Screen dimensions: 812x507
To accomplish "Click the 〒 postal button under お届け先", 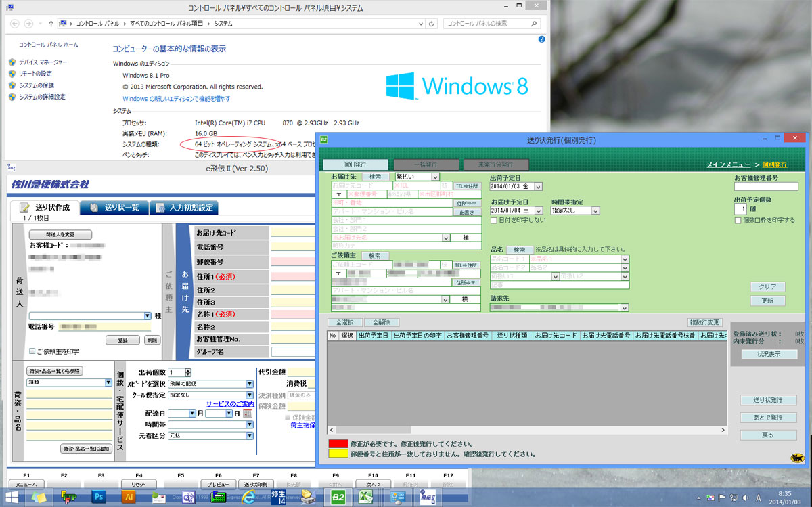I will pos(340,194).
